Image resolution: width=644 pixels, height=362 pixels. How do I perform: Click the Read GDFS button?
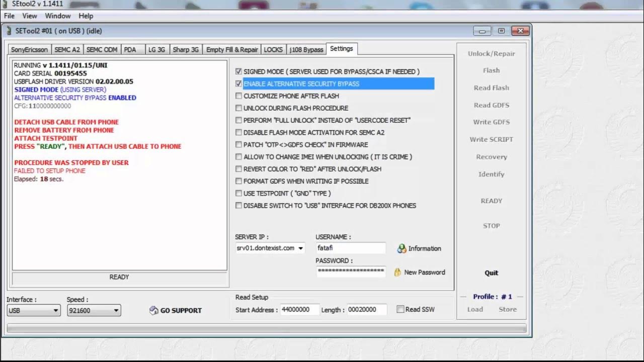click(x=492, y=105)
